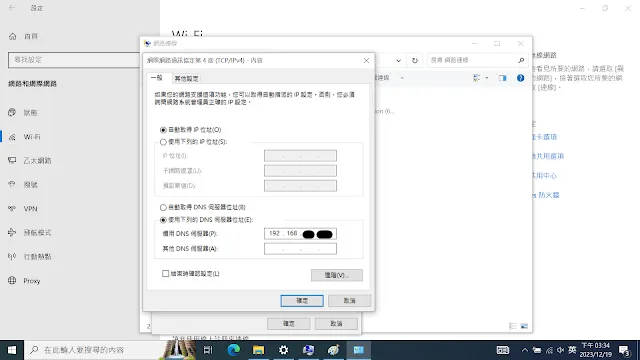The image size is (640, 360).
Task: Open the 進階(V)... advanced settings
Action: tap(337, 276)
